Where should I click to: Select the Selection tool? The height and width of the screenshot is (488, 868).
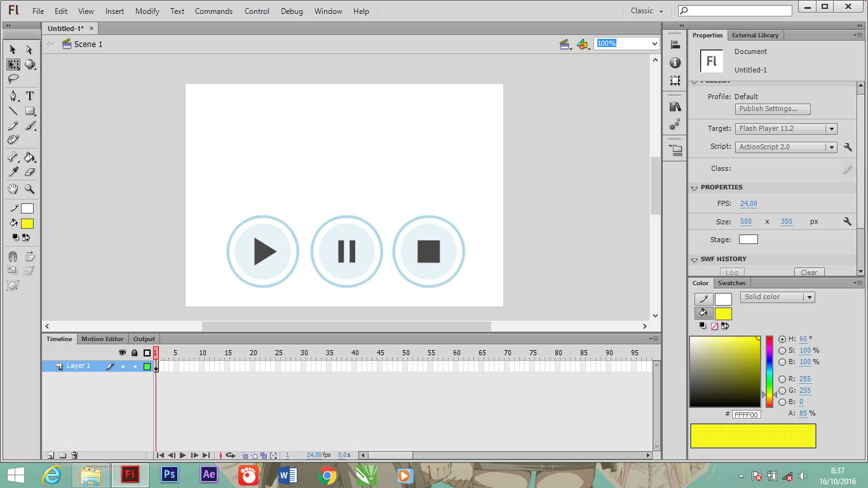[12, 49]
